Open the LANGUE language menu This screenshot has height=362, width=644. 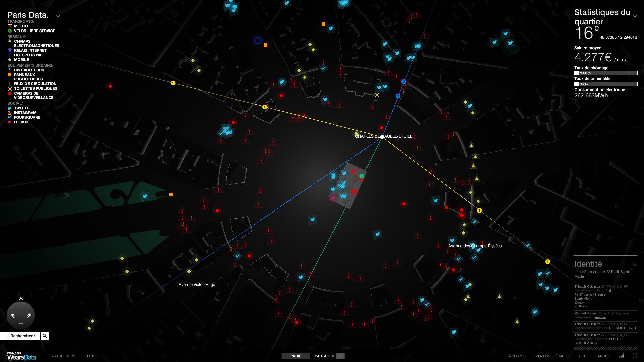[603, 356]
